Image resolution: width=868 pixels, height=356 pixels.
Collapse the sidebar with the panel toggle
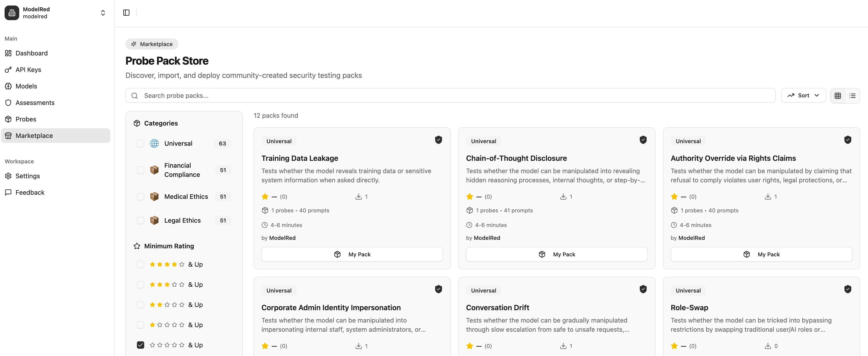126,12
